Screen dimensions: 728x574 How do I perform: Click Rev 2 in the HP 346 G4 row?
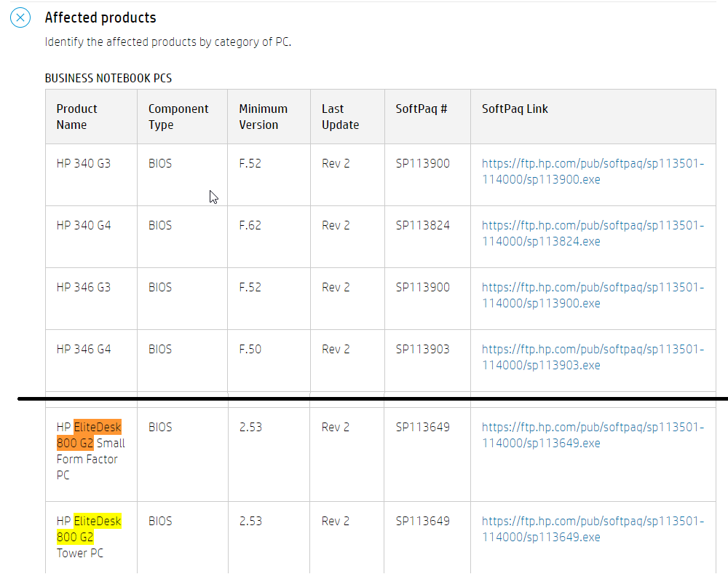336,349
